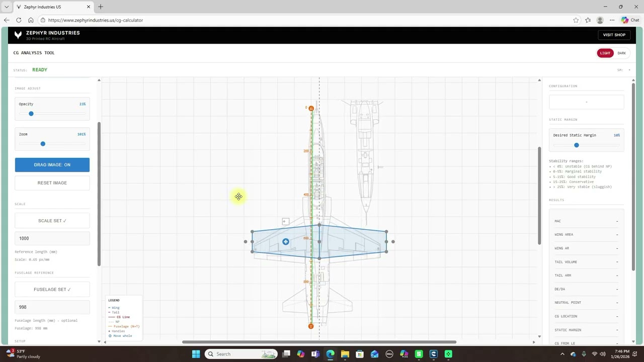Open the browser home page icon

[31, 20]
